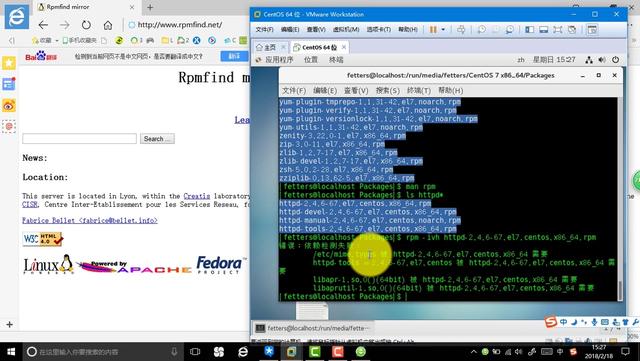Open VMware 文件(F) menu
The width and height of the screenshot is (640, 361).
click(x=264, y=29)
